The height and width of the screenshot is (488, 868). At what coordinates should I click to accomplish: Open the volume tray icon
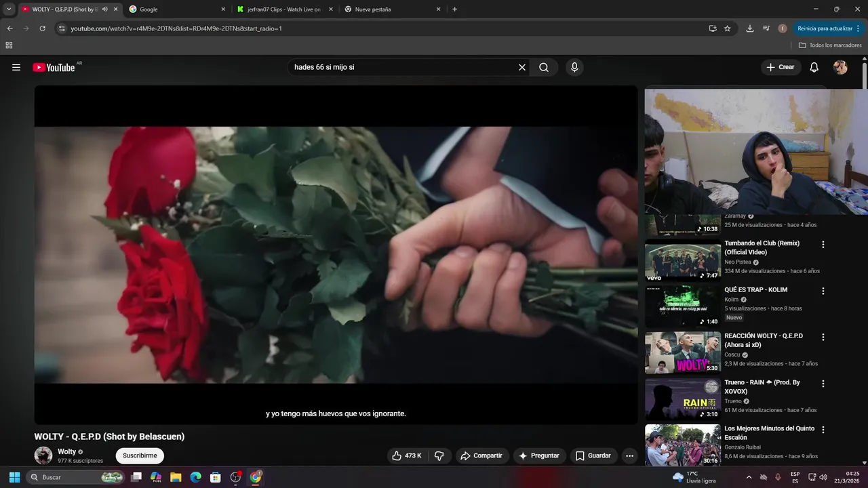(823, 477)
